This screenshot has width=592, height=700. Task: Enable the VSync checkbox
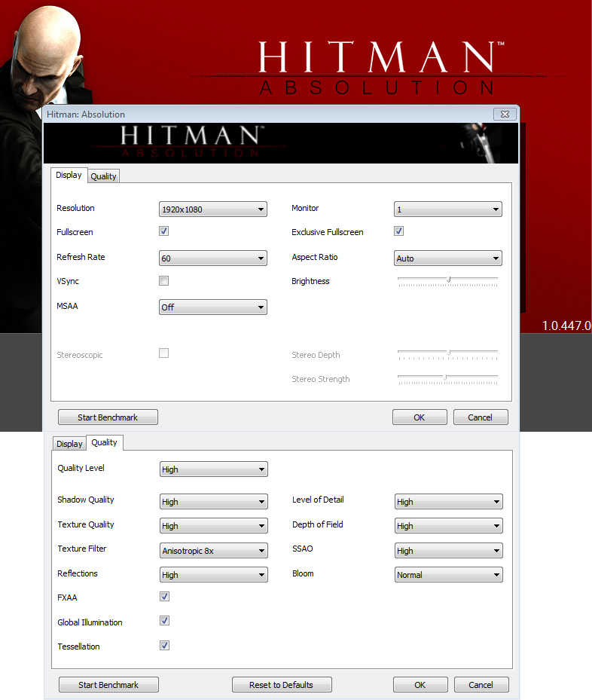click(x=163, y=281)
